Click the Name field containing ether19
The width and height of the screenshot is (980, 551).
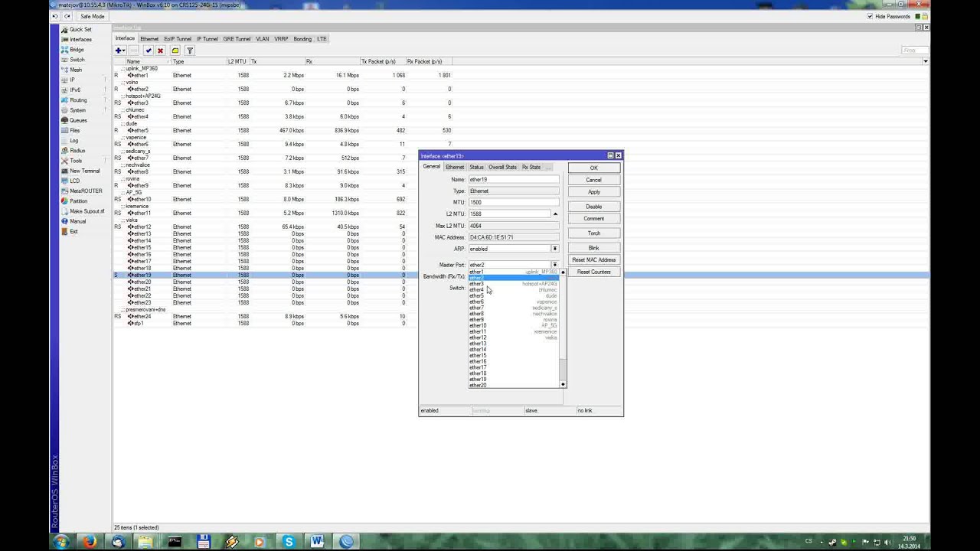point(513,180)
